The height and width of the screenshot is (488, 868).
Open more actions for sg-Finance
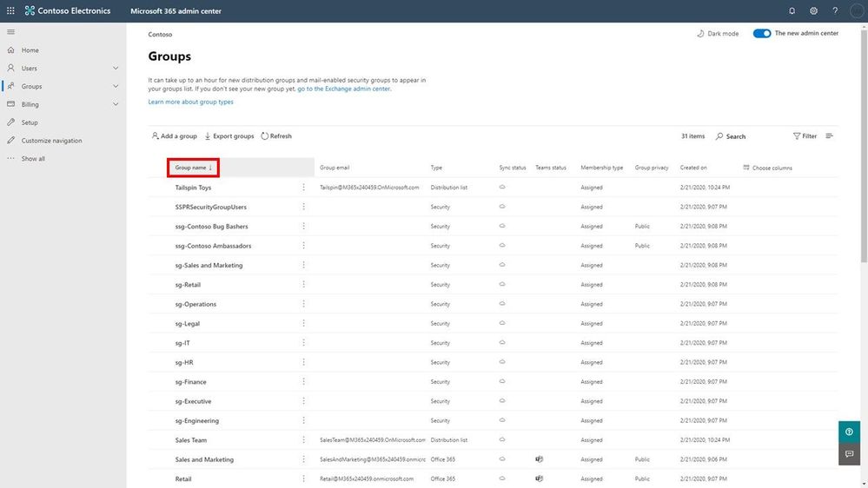(303, 381)
